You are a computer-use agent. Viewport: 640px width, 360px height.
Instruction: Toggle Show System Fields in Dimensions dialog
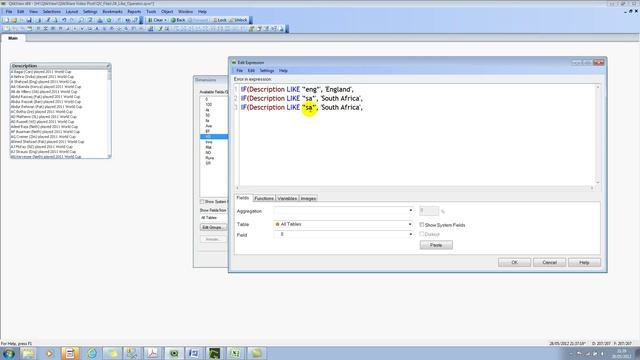(202, 202)
